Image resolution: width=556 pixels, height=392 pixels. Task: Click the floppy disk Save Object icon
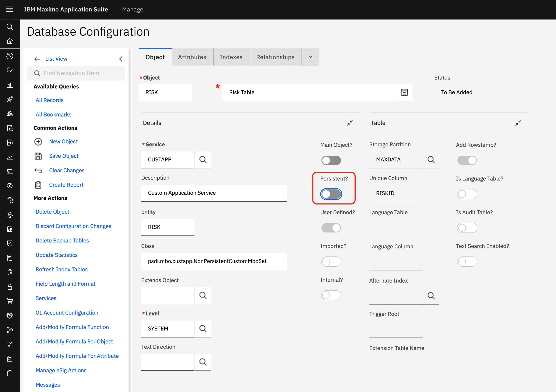pos(38,156)
